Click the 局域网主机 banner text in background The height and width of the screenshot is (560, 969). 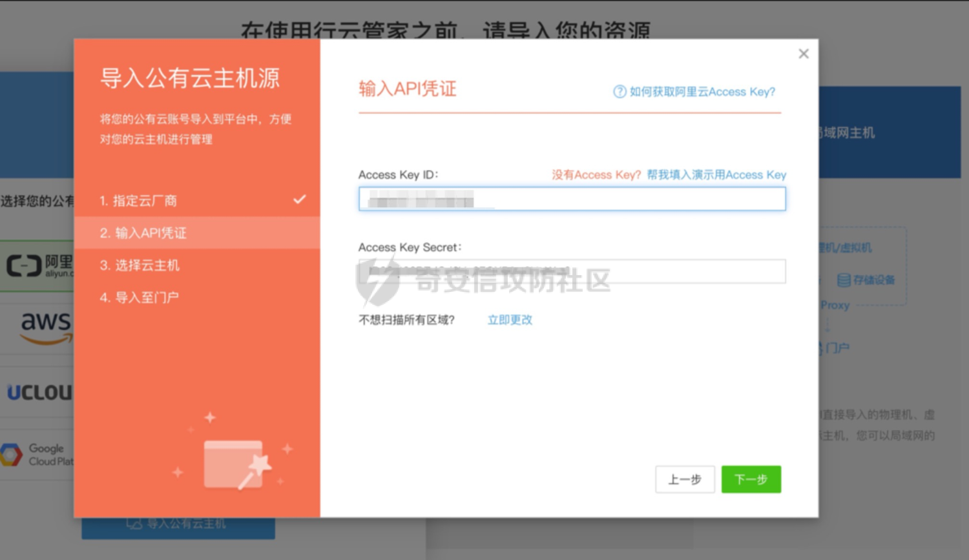coord(847,133)
